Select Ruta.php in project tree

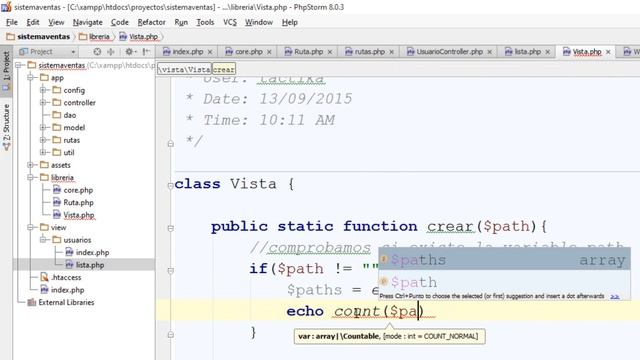(x=73, y=202)
